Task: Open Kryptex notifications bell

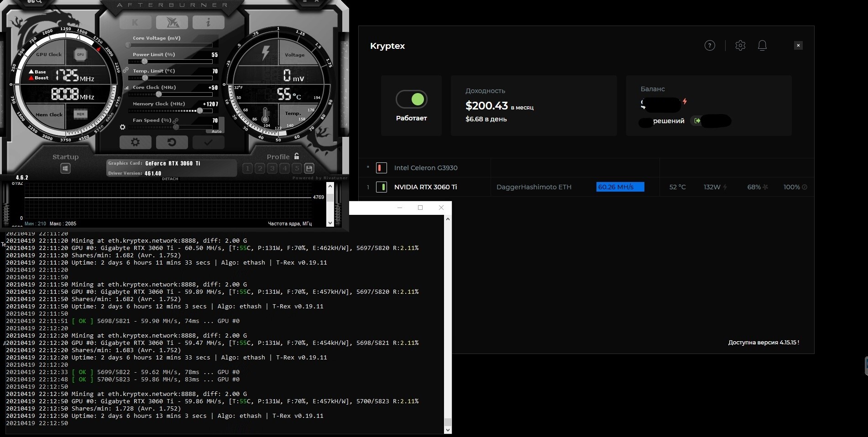Action: tap(762, 45)
